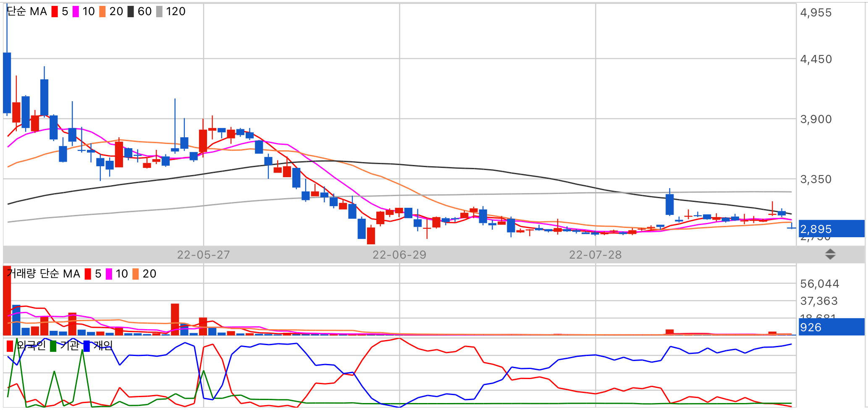
Task: Click the orange 20-day MA swatch in price legend
Action: click(102, 12)
